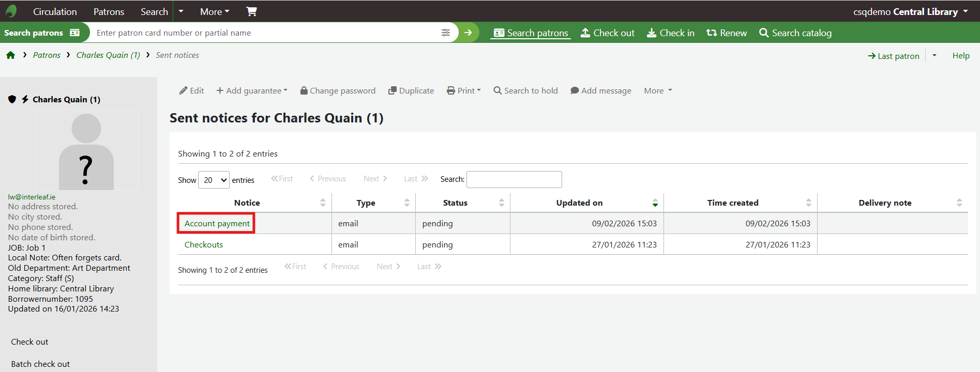This screenshot has width=980, height=372.
Task: Click Duplicate patron button
Action: 411,90
